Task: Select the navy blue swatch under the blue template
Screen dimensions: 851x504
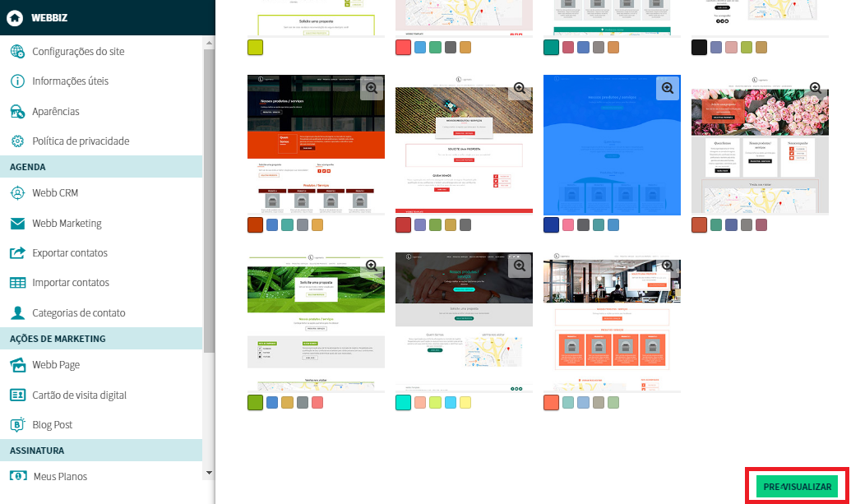Action: tap(551, 225)
